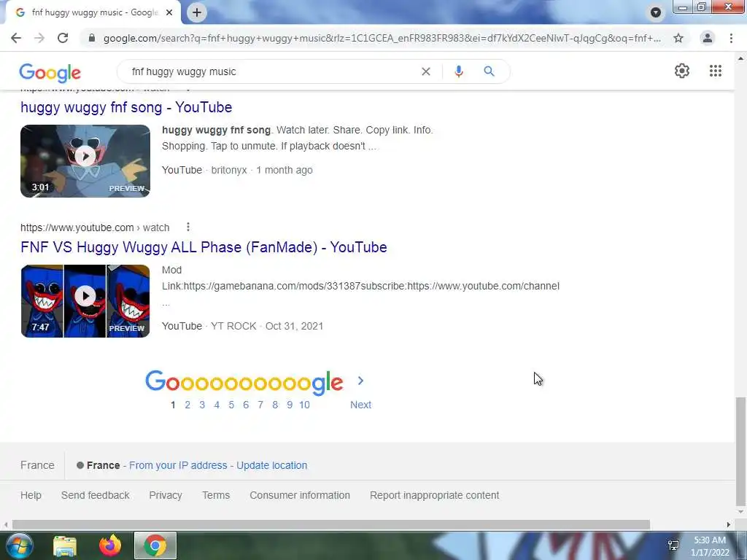Open Consumer information footer link
Image resolution: width=747 pixels, height=560 pixels.
[x=300, y=495]
